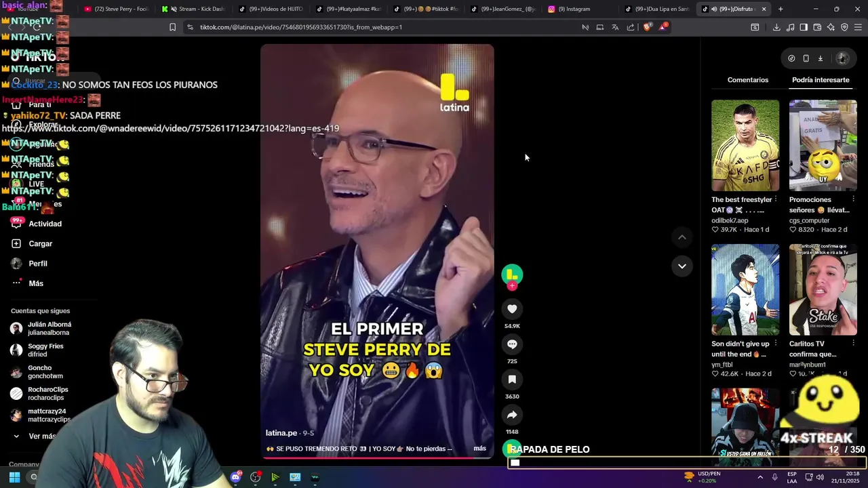The width and height of the screenshot is (868, 488).
Task: Open the Brave Shields lion icon
Action: [647, 27]
